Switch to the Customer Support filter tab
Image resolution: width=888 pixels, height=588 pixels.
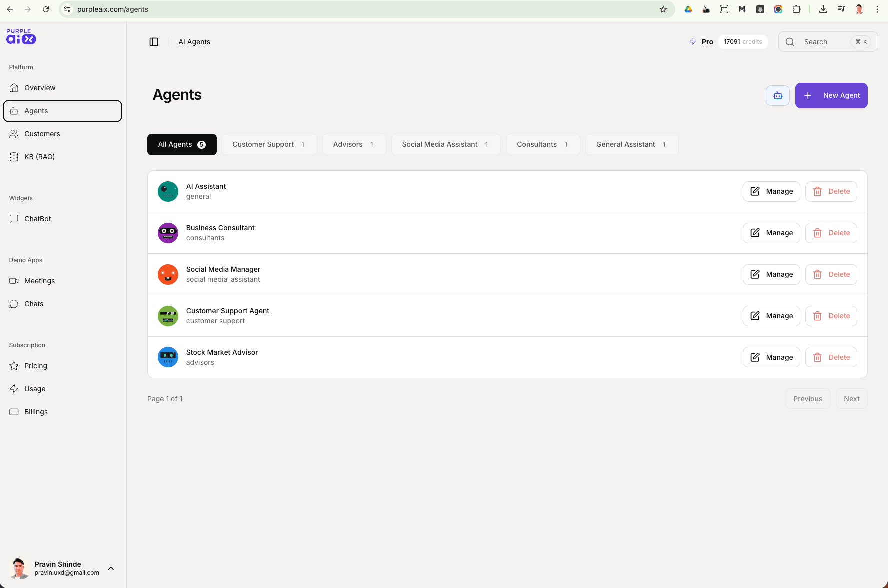[x=269, y=144]
